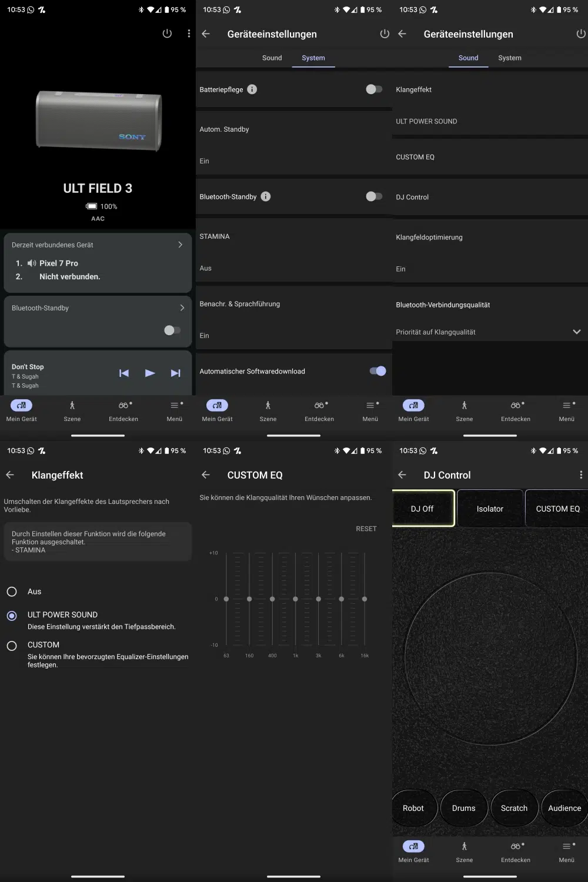Trigger the Drums DJ effect
The image size is (588, 882).
pyautogui.click(x=464, y=808)
